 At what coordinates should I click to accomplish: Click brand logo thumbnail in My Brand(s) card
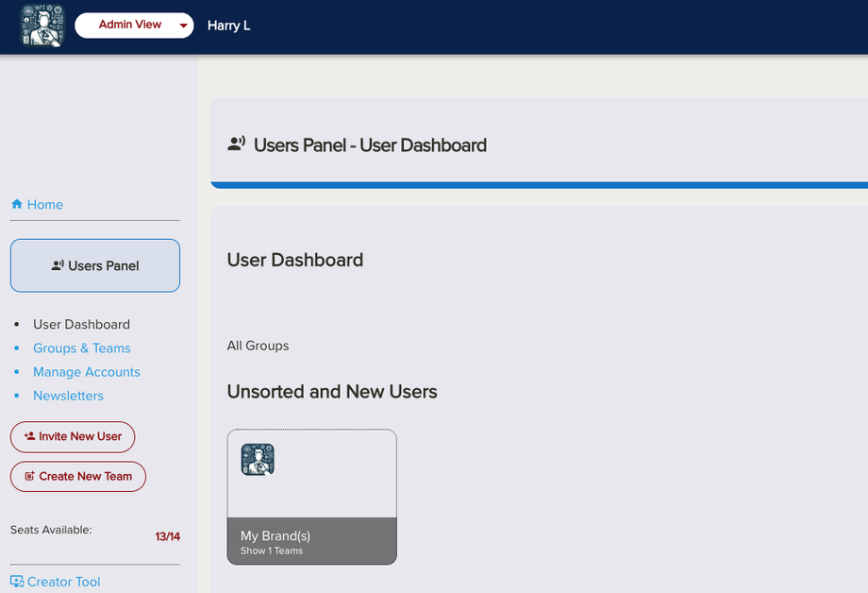click(x=258, y=460)
